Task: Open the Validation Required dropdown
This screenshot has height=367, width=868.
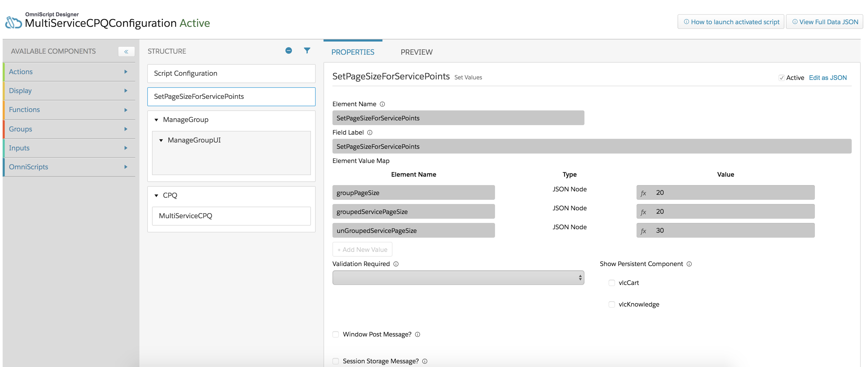Action: coord(458,278)
